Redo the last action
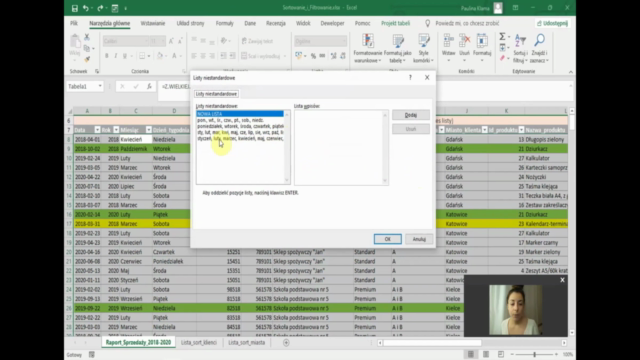The width and height of the screenshot is (640, 360). tap(100, 8)
